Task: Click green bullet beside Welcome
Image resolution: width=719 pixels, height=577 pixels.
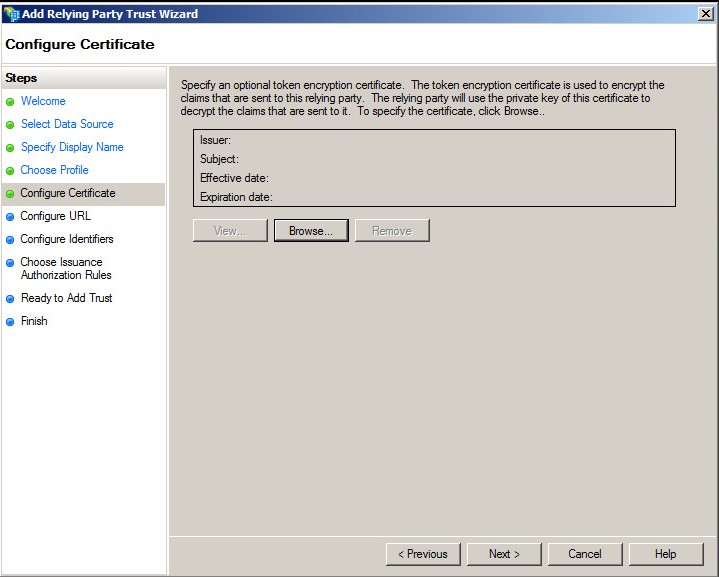Action: pyautogui.click(x=10, y=102)
